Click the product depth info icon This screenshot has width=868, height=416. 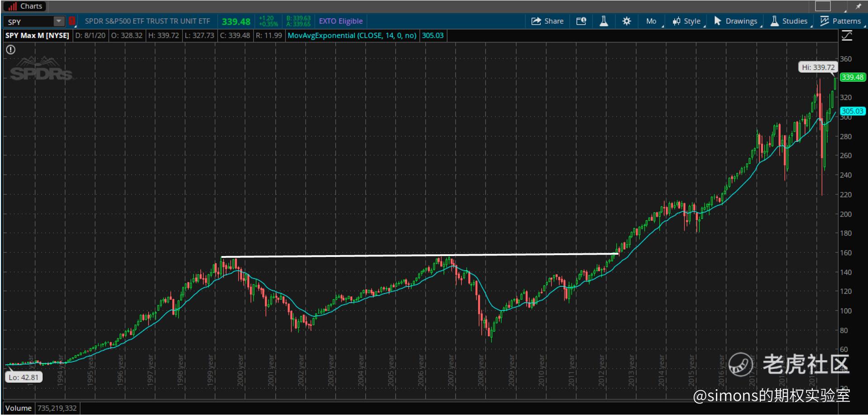tap(581, 21)
